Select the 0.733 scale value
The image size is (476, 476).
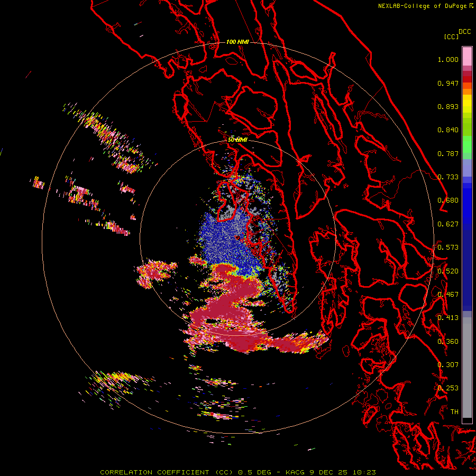(448, 177)
